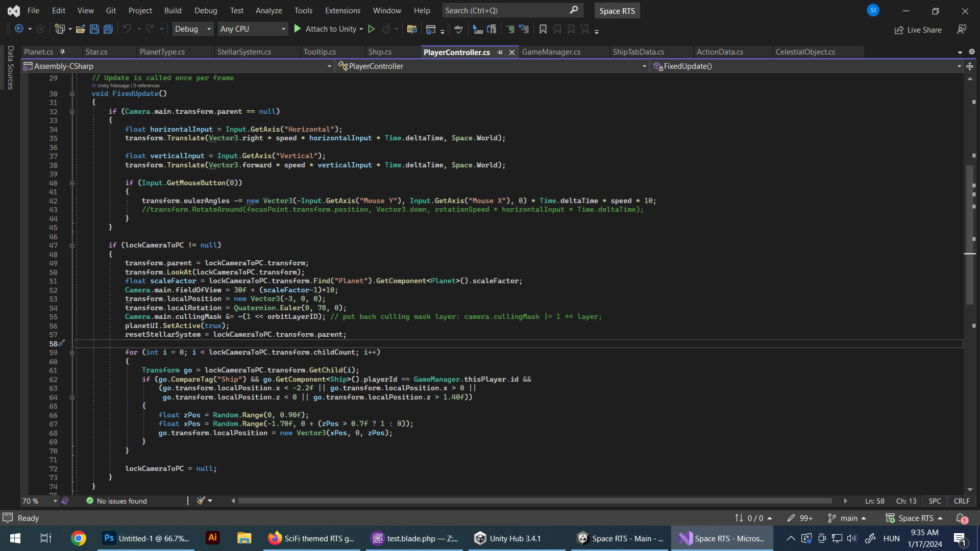Click the spell checker abc icon
This screenshot has height=551, width=980.
click(x=458, y=29)
